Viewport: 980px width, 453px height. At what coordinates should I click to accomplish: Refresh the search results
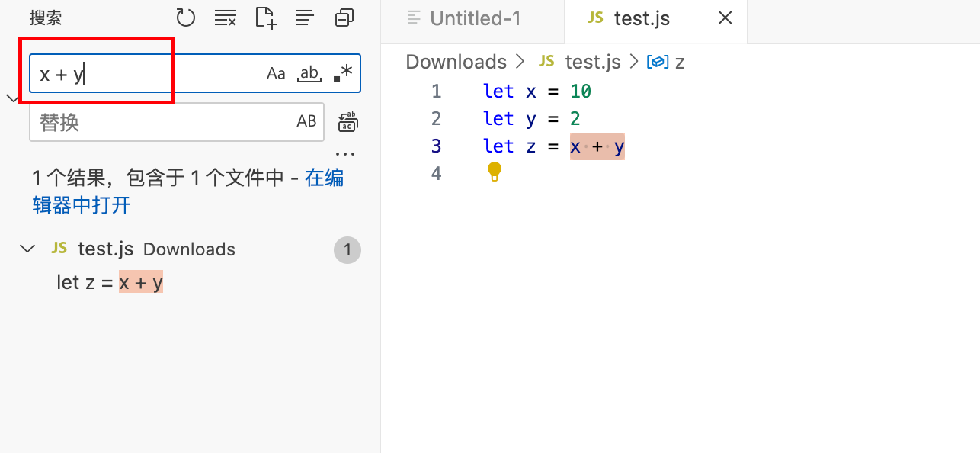click(186, 18)
